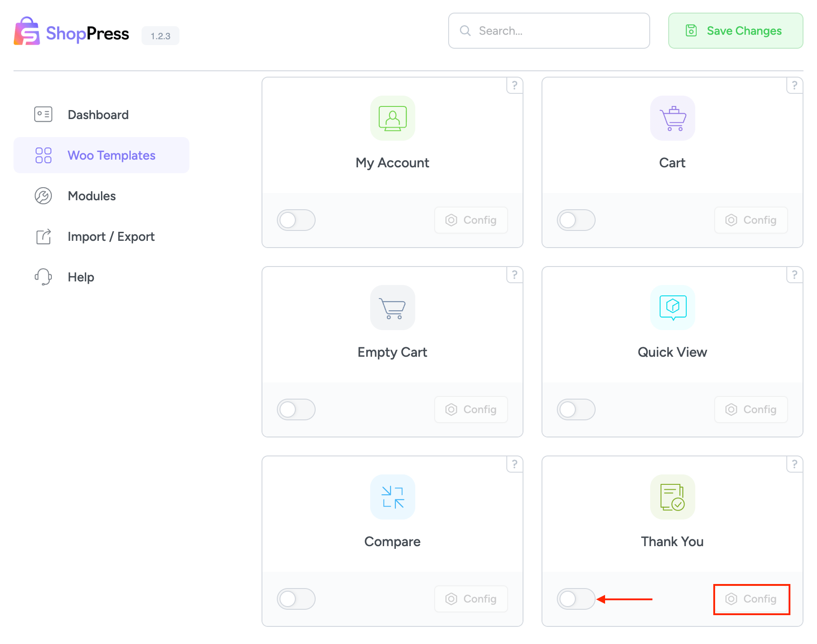The image size is (817, 644).
Task: Open Config for Thank You template
Action: [x=751, y=599]
